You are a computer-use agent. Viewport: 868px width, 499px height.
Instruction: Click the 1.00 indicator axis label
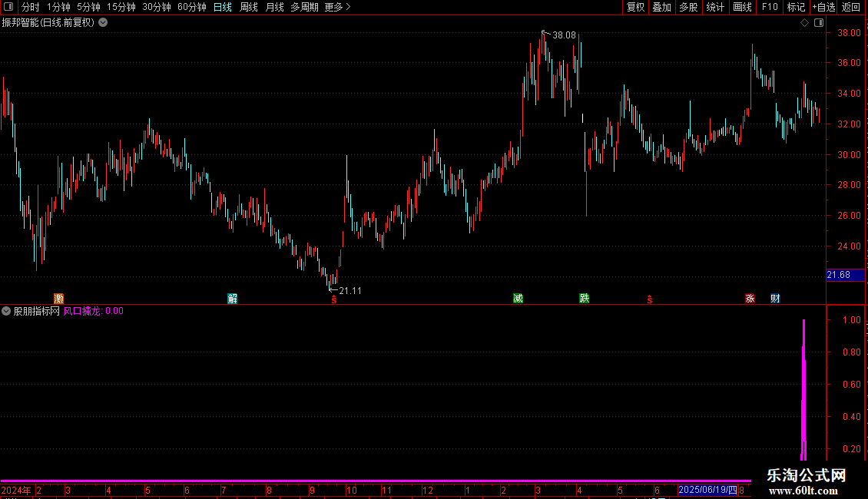point(851,320)
